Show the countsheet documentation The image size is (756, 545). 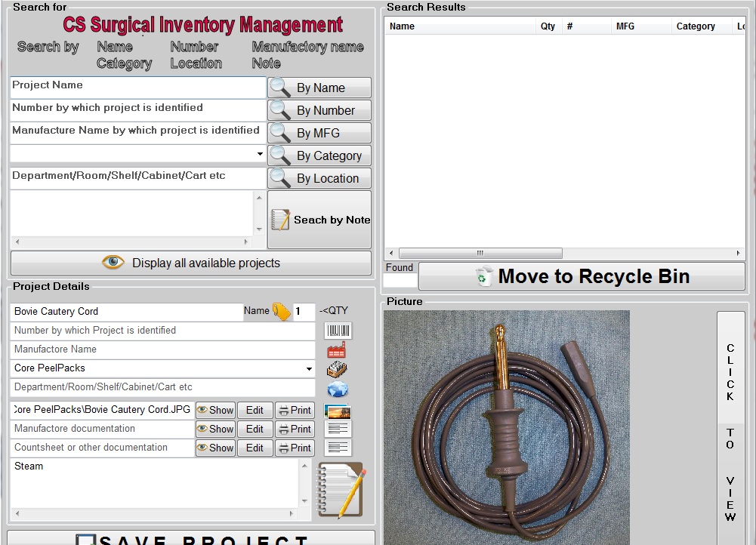[x=215, y=448]
